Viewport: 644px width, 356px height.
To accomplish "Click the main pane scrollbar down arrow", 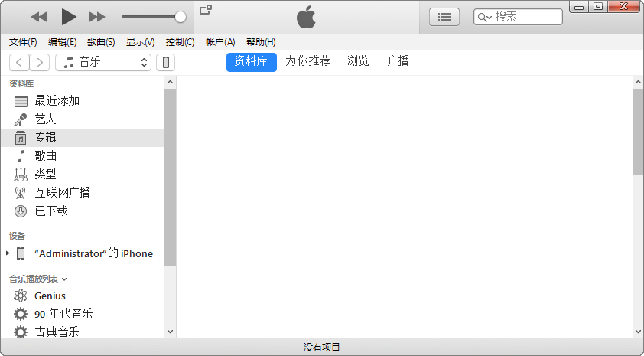I will [638, 332].
